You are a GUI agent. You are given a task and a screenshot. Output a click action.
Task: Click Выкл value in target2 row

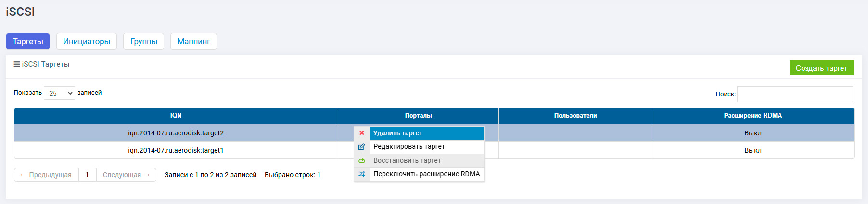753,133
